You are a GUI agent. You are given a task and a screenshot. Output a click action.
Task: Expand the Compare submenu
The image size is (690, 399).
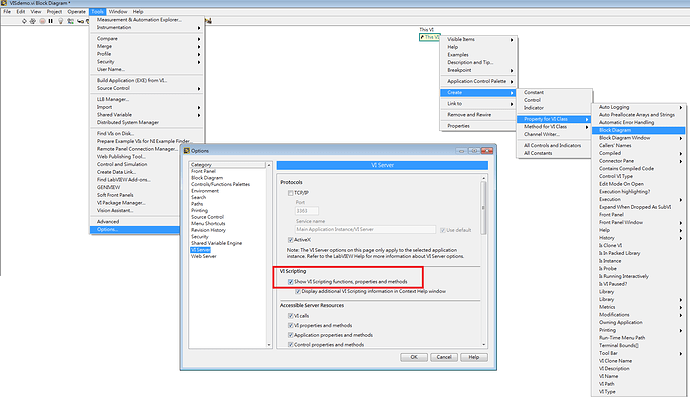[x=147, y=39]
